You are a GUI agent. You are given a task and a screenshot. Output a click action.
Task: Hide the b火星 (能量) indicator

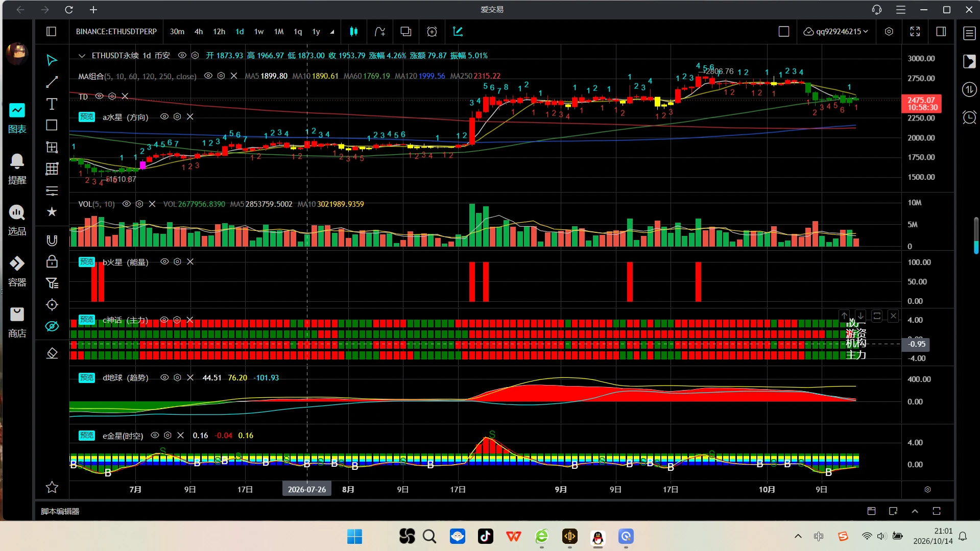(164, 261)
